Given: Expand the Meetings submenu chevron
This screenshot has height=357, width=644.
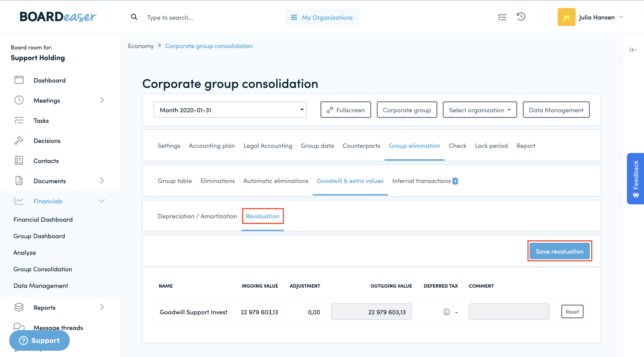Looking at the screenshot, I should pos(102,100).
